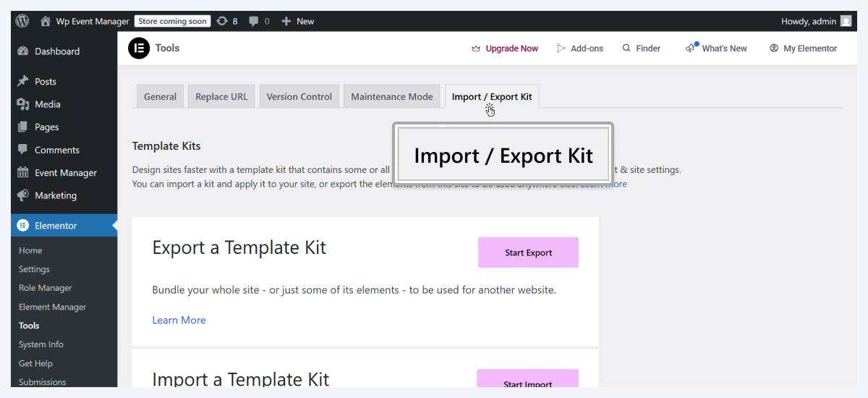Open the Pages menu item
The image size is (868, 398).
click(64, 127)
